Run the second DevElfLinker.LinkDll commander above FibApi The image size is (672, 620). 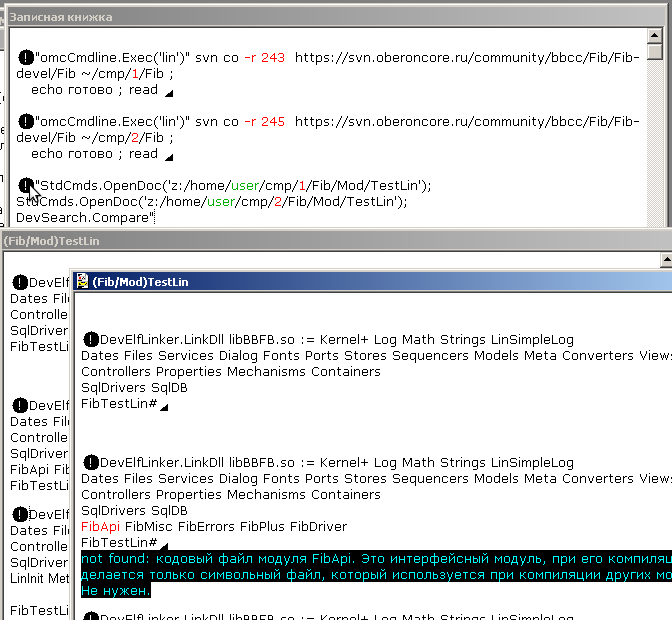click(91, 463)
